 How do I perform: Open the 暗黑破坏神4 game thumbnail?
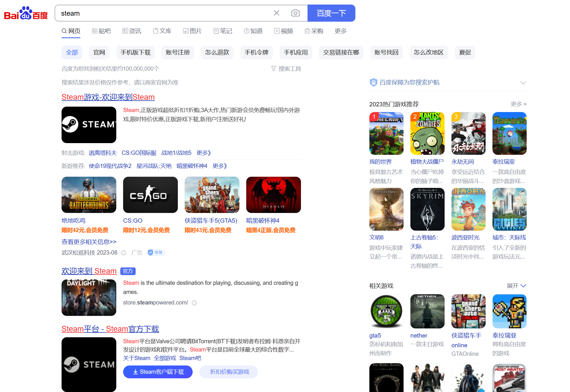(273, 195)
